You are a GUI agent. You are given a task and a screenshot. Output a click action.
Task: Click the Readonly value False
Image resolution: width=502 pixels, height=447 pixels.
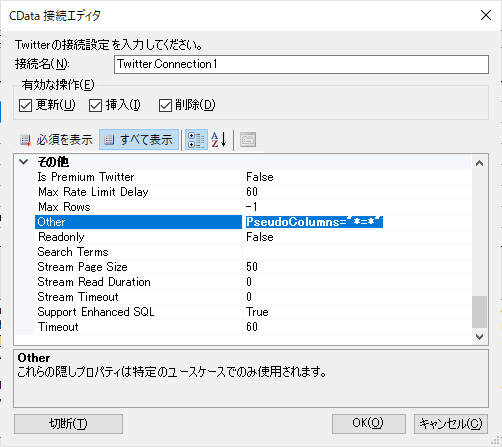point(357,237)
